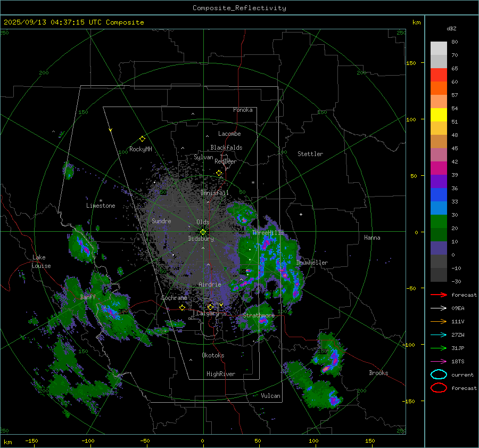Click the yellow diamond marker above Calgary
Image resolution: width=479 pixels, height=448 pixels.
210,307
